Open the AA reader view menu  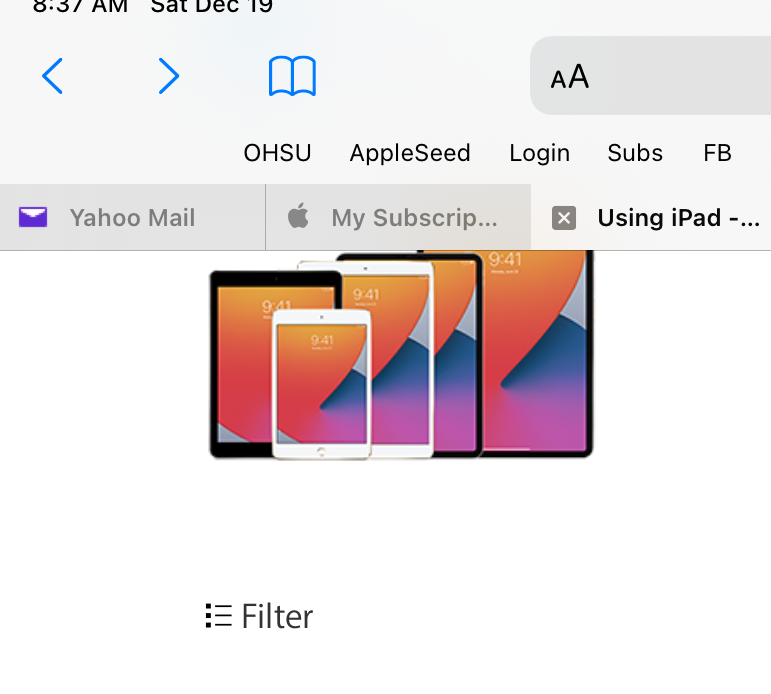tap(569, 77)
